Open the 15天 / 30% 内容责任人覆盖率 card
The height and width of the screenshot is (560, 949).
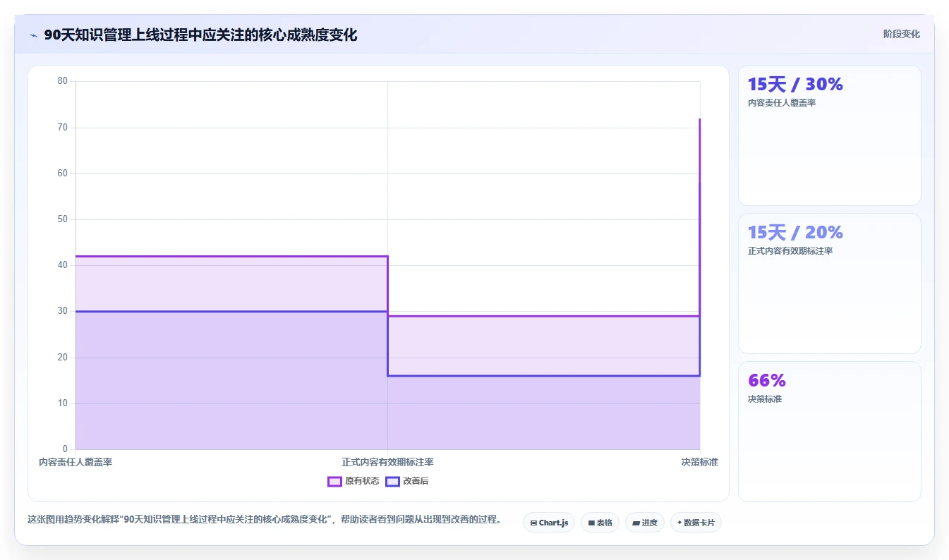coord(829,135)
